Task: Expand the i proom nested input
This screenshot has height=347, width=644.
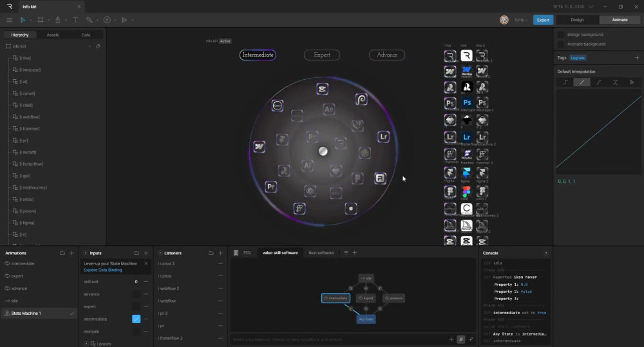Action: 86,344
